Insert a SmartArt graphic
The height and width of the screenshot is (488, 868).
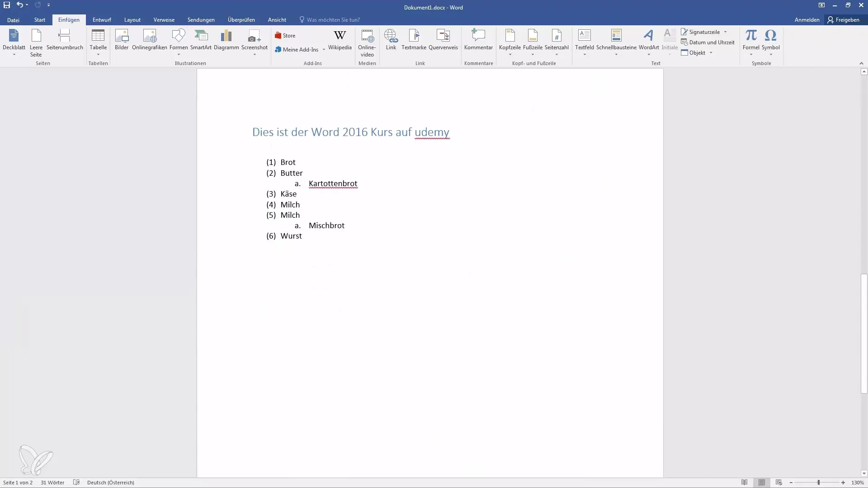[x=201, y=40]
